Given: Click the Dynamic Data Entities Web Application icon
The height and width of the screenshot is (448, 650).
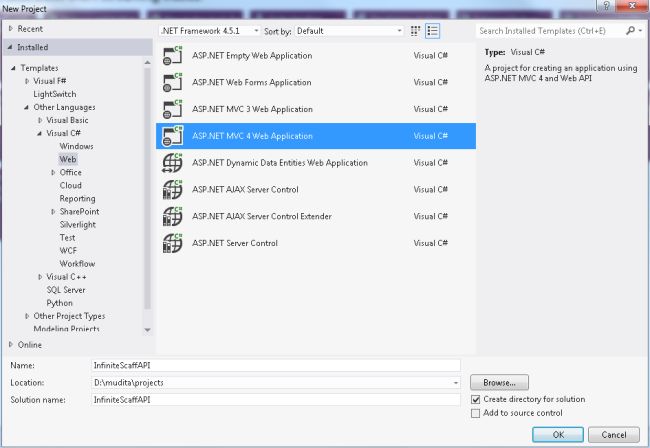Looking at the screenshot, I should tap(172, 163).
